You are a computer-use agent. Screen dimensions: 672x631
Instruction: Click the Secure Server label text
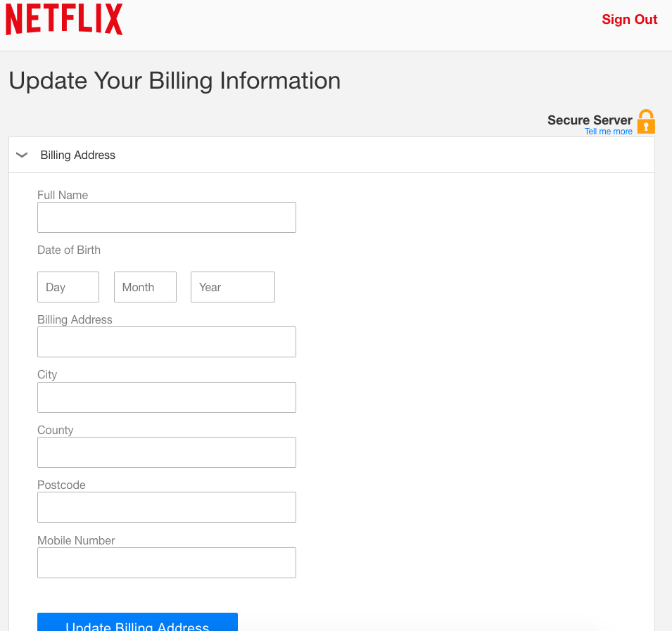coord(590,120)
